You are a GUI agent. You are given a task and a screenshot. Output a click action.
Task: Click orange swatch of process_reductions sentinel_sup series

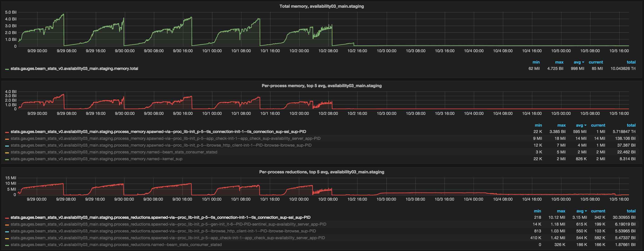pos(7,225)
